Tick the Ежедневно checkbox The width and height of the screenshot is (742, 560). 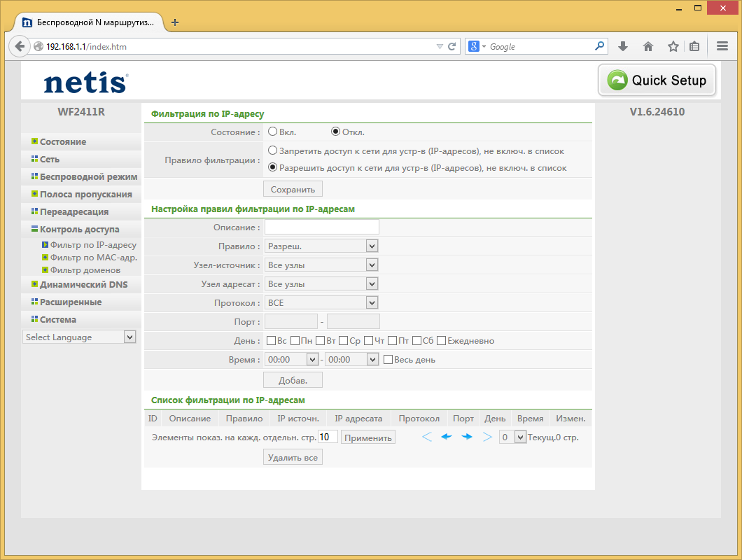pos(442,340)
